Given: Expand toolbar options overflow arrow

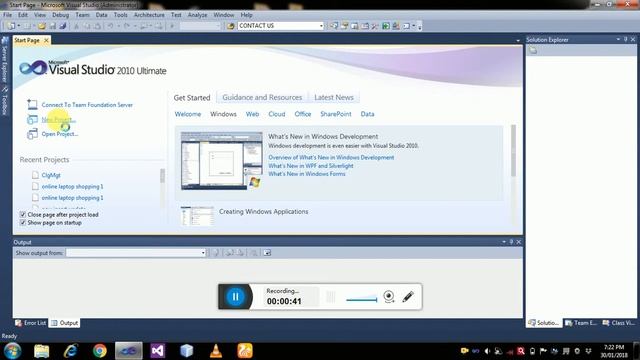Looking at the screenshot, I should [420, 27].
